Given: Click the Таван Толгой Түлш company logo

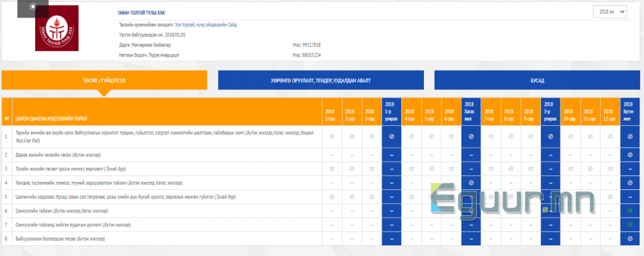Looking at the screenshot, I should (57, 29).
